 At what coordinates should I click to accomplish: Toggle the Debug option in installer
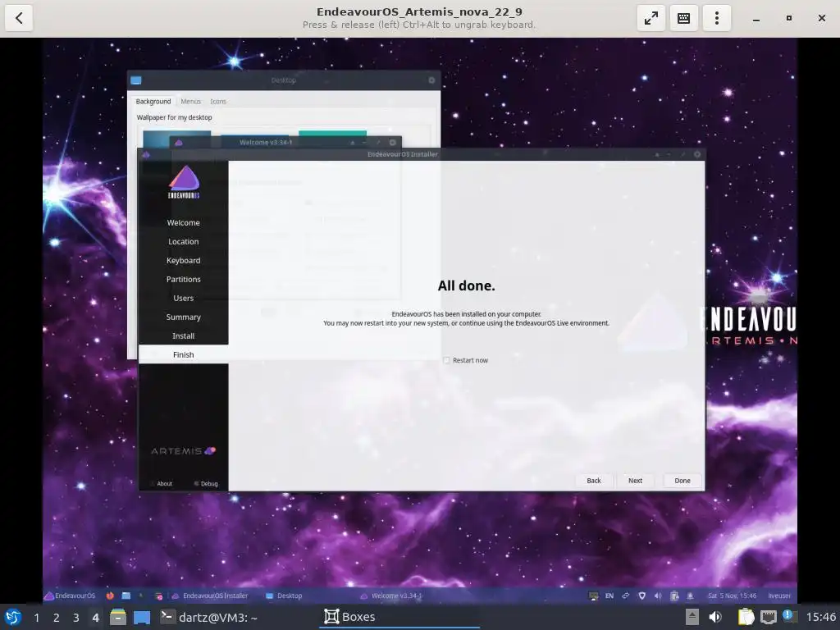point(206,484)
